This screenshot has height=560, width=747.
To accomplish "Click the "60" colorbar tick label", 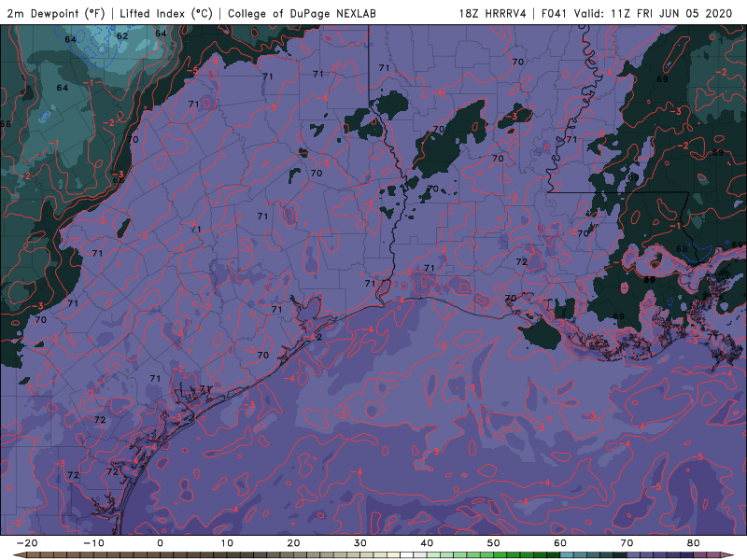I will (560, 543).
